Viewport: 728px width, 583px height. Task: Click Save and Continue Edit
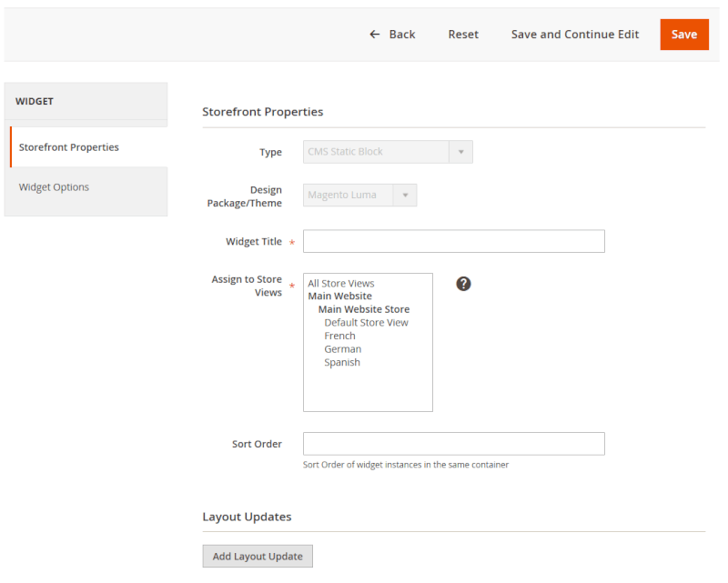tap(574, 34)
